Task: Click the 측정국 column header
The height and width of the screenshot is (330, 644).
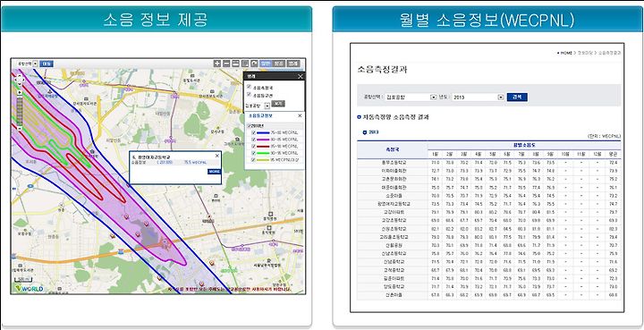Action: coord(393,149)
